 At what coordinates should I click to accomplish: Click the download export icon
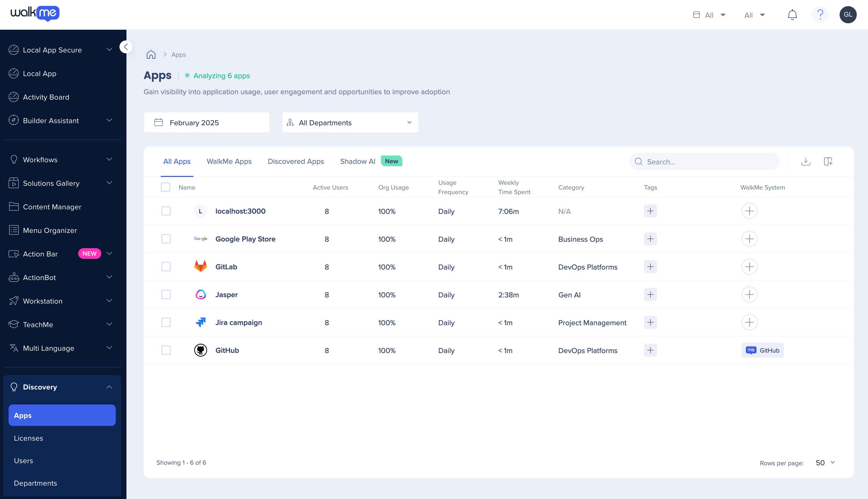click(806, 161)
